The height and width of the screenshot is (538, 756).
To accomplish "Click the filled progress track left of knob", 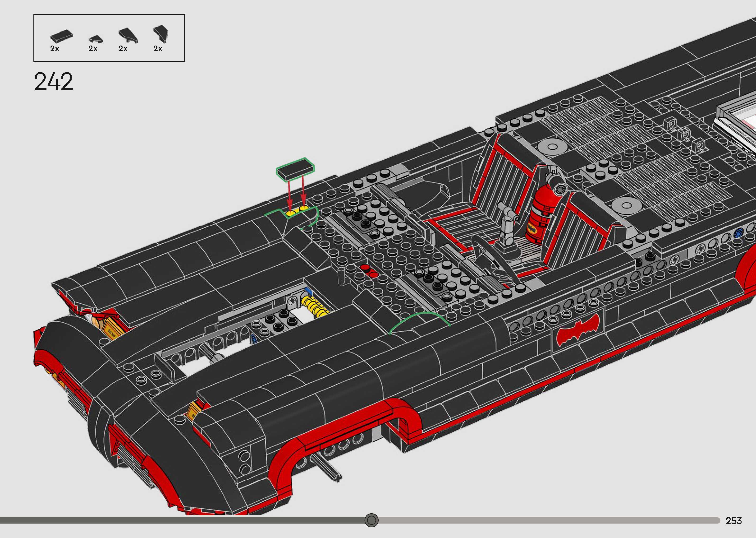I will click(182, 520).
